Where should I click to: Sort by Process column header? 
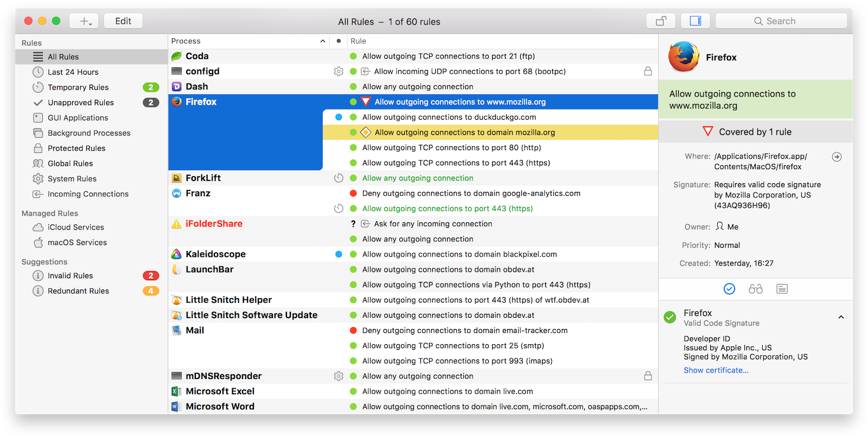tap(248, 41)
